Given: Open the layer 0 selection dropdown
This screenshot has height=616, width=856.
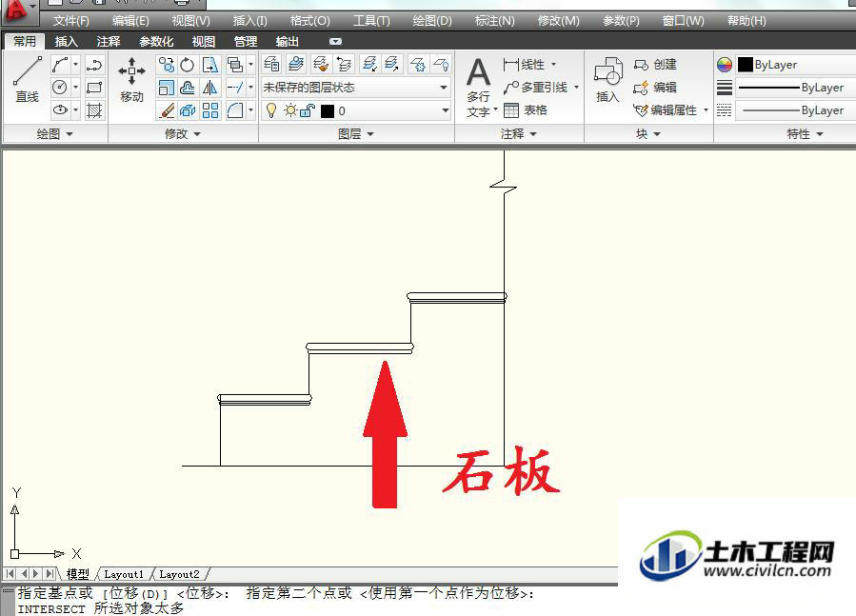Looking at the screenshot, I should (x=446, y=110).
